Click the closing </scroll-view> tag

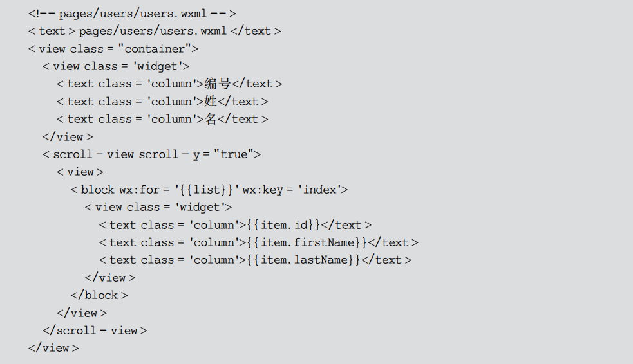click(95, 331)
